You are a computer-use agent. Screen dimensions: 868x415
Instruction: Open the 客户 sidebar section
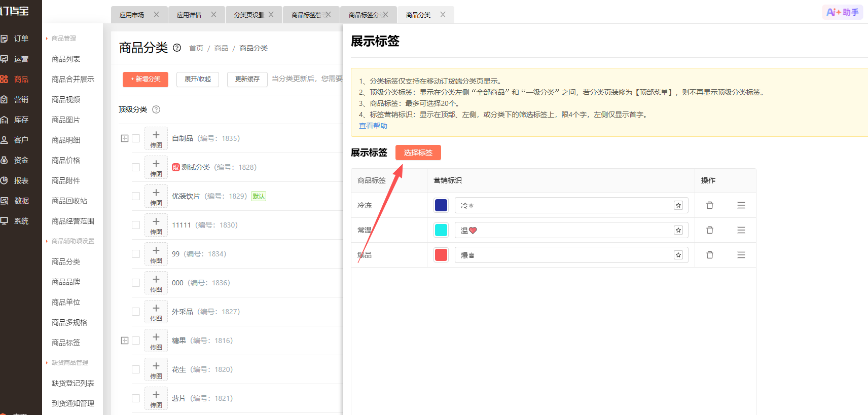click(x=15, y=140)
